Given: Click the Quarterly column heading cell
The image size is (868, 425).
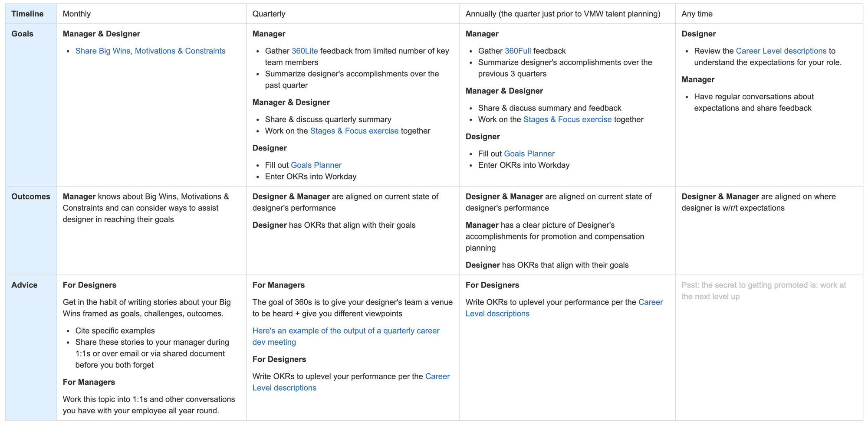Looking at the screenshot, I should coord(353,14).
